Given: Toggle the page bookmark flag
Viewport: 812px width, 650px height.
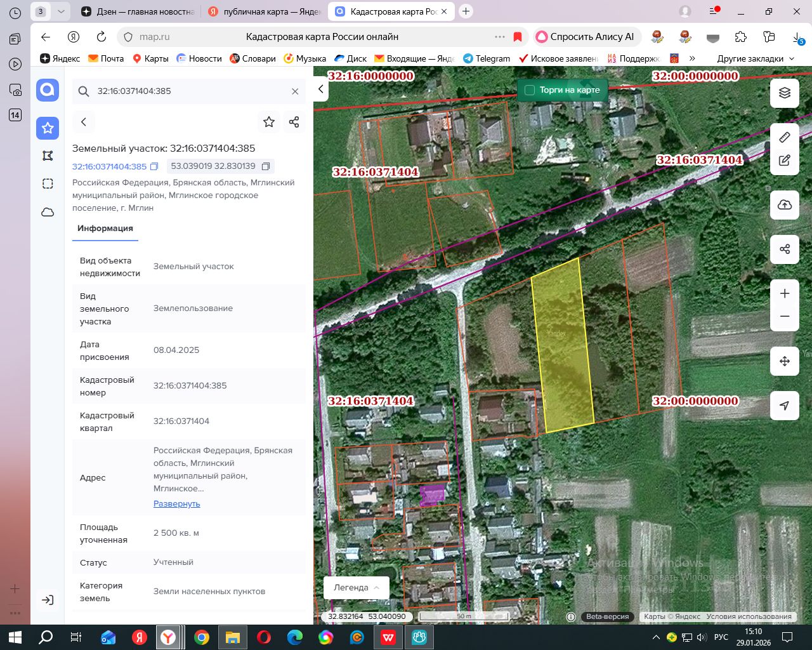Looking at the screenshot, I should click(518, 37).
